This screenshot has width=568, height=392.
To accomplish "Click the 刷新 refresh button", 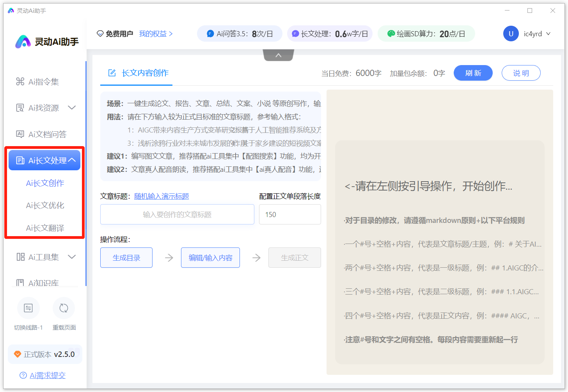I will (x=473, y=73).
